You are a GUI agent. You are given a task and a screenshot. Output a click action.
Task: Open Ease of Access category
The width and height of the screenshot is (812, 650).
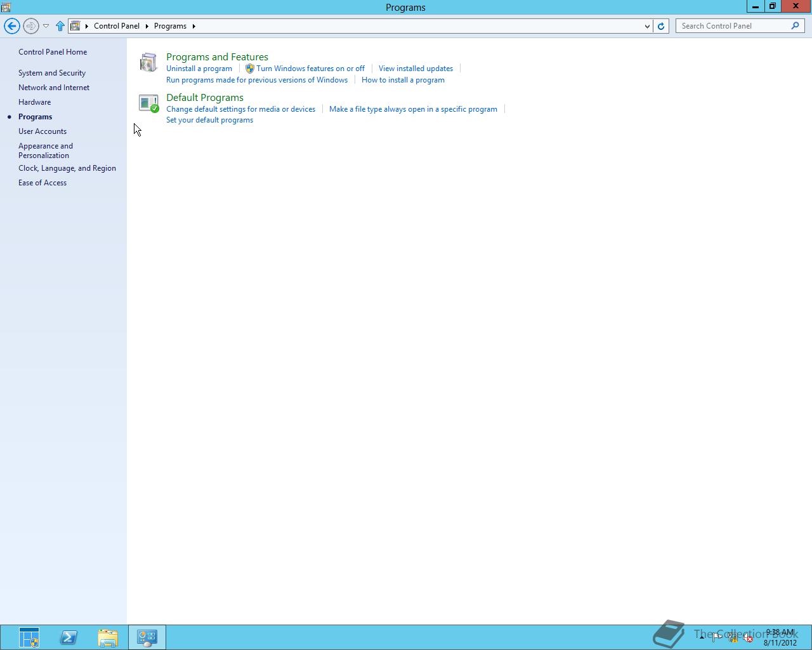click(x=43, y=183)
